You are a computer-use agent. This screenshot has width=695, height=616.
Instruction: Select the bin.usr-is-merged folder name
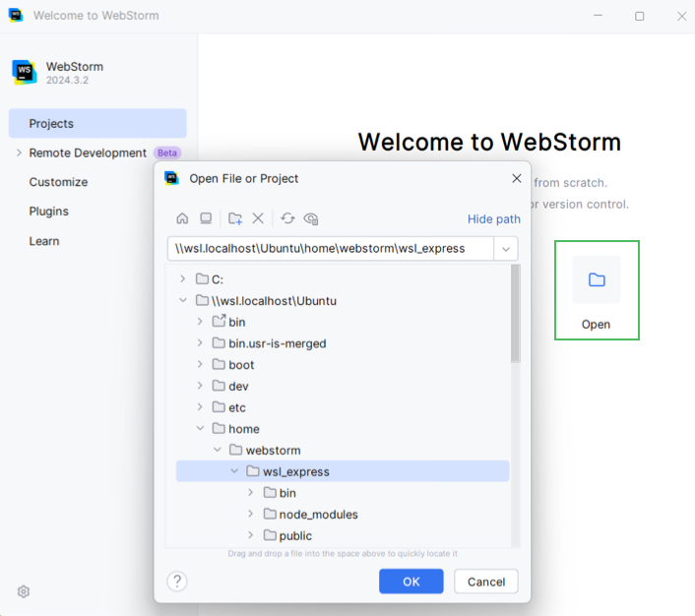coord(278,343)
